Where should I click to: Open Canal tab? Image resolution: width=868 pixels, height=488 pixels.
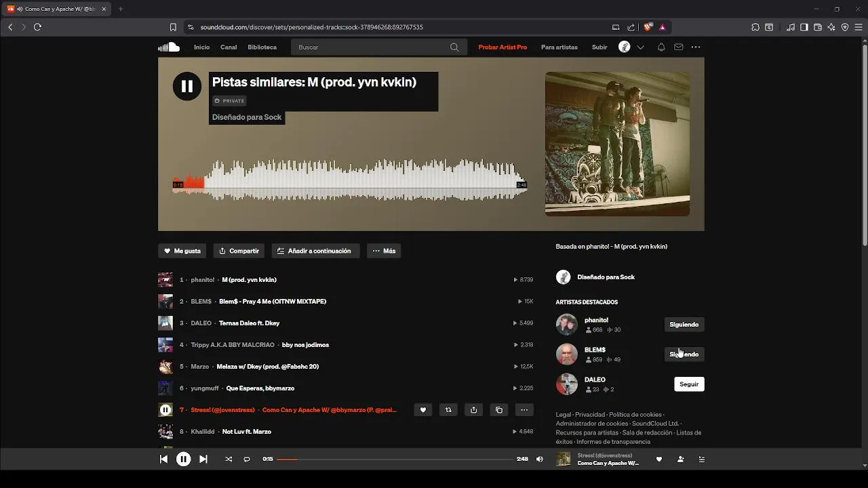point(229,47)
